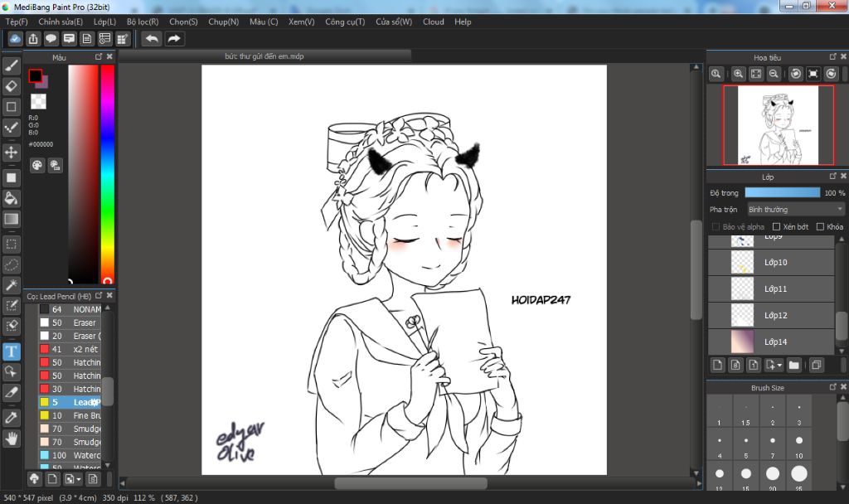Pick a hue on the rainbow hue bar

point(107,174)
